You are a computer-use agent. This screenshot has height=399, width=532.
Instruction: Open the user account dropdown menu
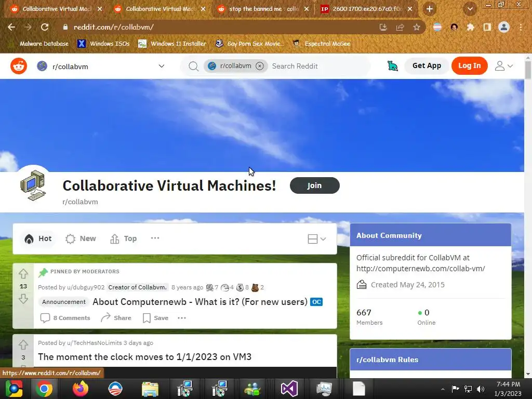503,66
